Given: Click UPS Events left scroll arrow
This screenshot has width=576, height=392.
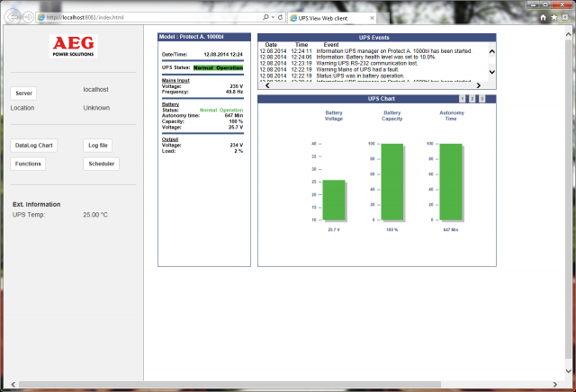Looking at the screenshot, I should [267, 85].
